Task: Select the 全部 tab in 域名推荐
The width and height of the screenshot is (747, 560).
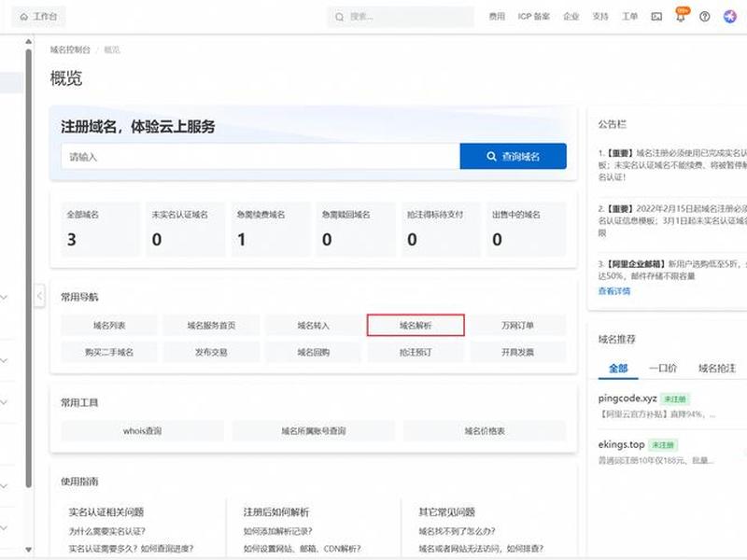Action: (x=618, y=368)
